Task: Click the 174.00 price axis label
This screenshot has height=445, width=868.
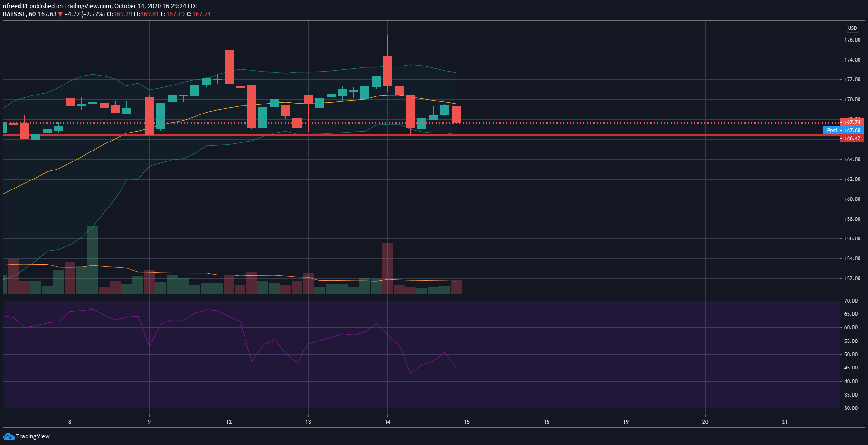Action: (852, 60)
